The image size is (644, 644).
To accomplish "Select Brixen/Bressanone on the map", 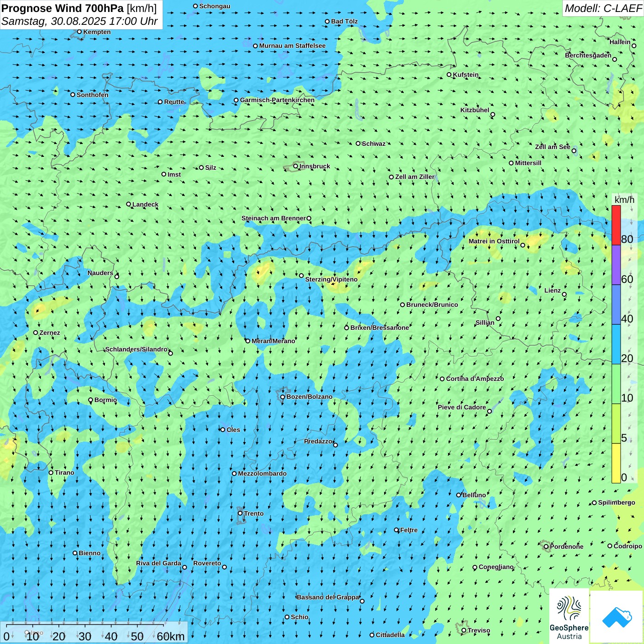I will tap(347, 328).
